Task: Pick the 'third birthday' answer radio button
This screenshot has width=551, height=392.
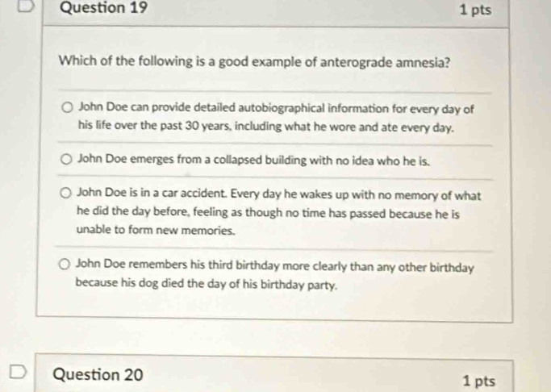Action: click(x=69, y=265)
